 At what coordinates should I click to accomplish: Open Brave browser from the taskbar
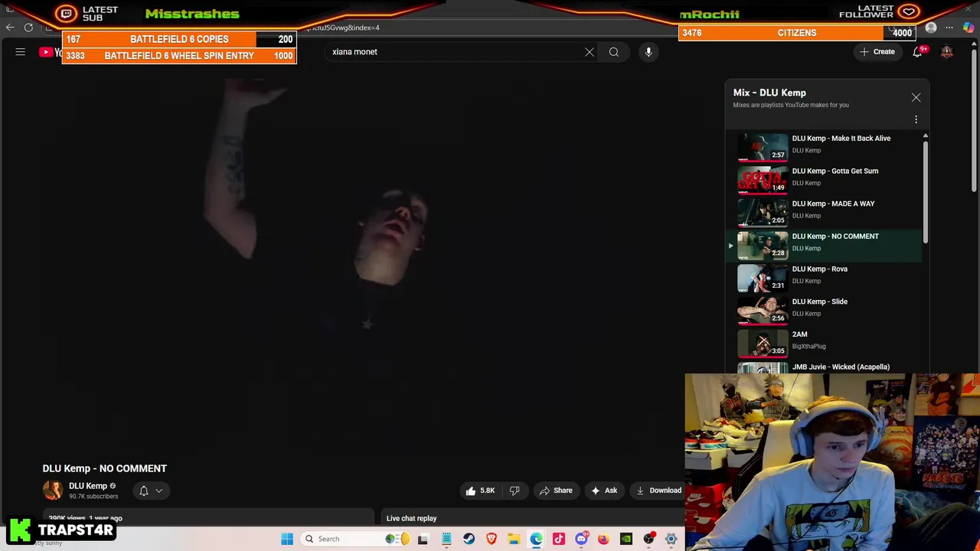tap(492, 539)
